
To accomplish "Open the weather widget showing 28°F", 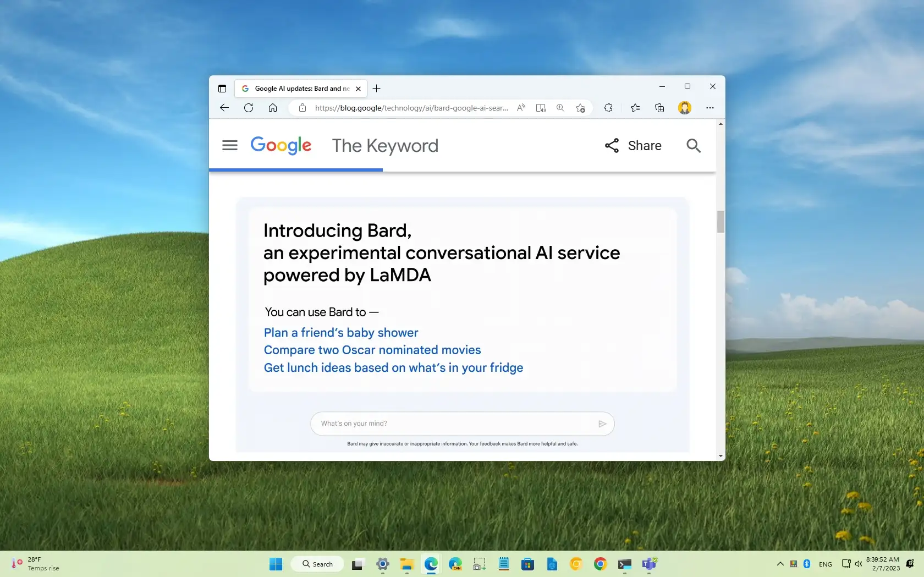I will coord(35,564).
